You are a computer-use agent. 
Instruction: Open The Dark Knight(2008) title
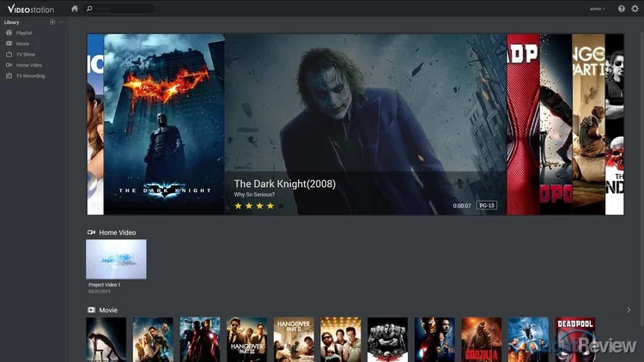coord(284,184)
